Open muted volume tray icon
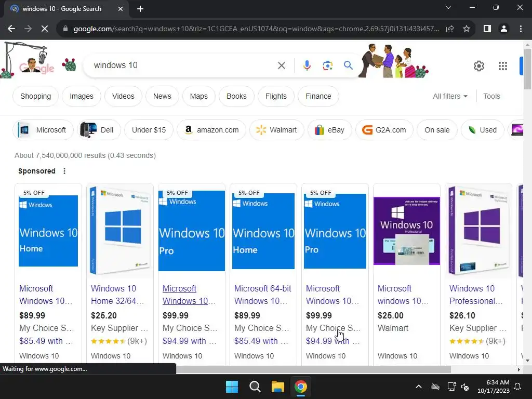The width and height of the screenshot is (532, 399). pos(465,387)
